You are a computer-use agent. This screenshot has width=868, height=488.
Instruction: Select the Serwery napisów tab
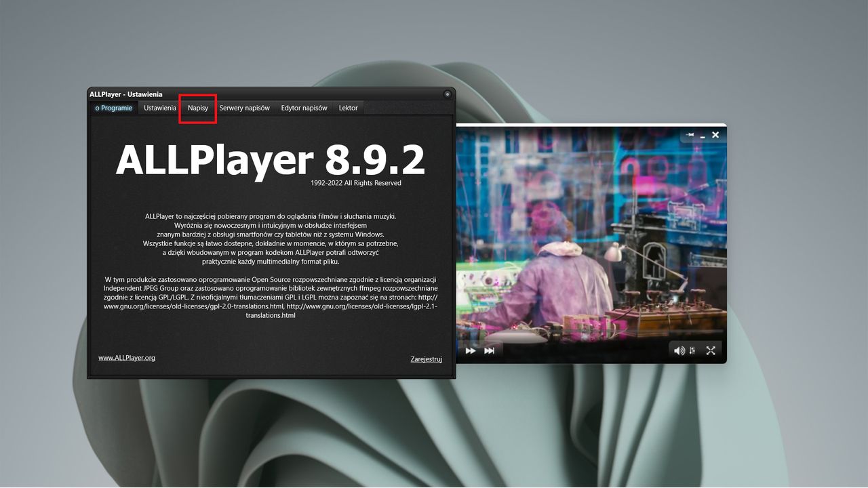tap(244, 108)
